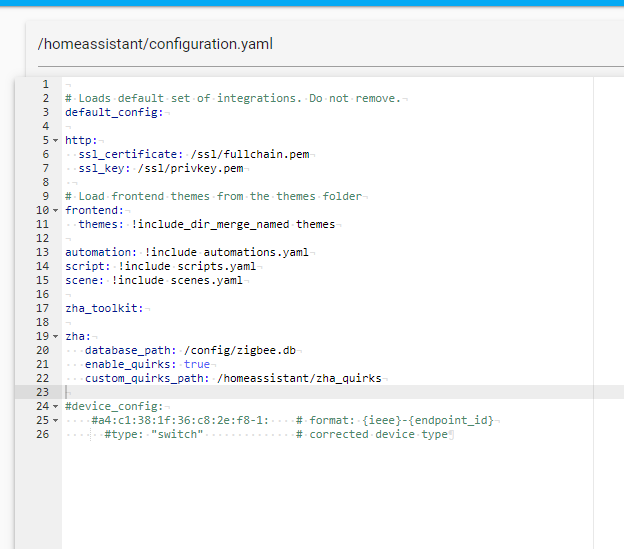This screenshot has width=624, height=549.
Task: Collapse the frontend: block fold arrow
Action: (x=55, y=210)
